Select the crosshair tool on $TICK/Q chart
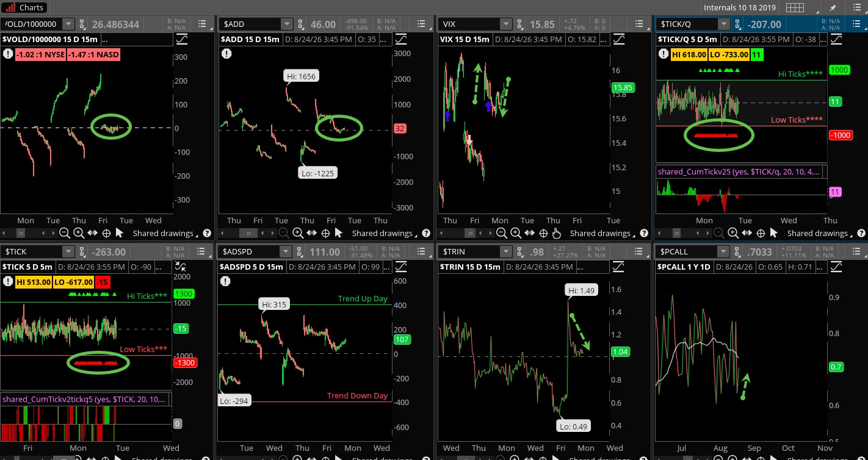This screenshot has height=460, width=868. coord(761,233)
